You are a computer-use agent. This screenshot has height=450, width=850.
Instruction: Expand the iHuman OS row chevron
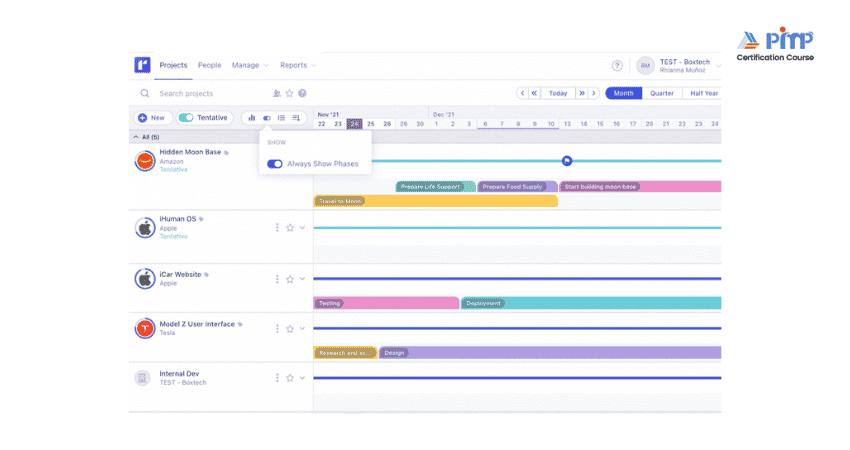302,228
